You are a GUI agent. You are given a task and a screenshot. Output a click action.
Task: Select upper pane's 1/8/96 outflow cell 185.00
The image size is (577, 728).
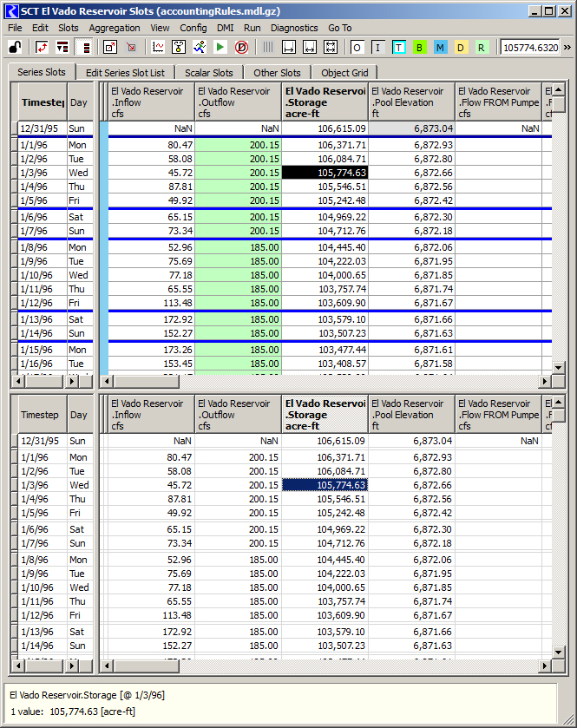238,247
